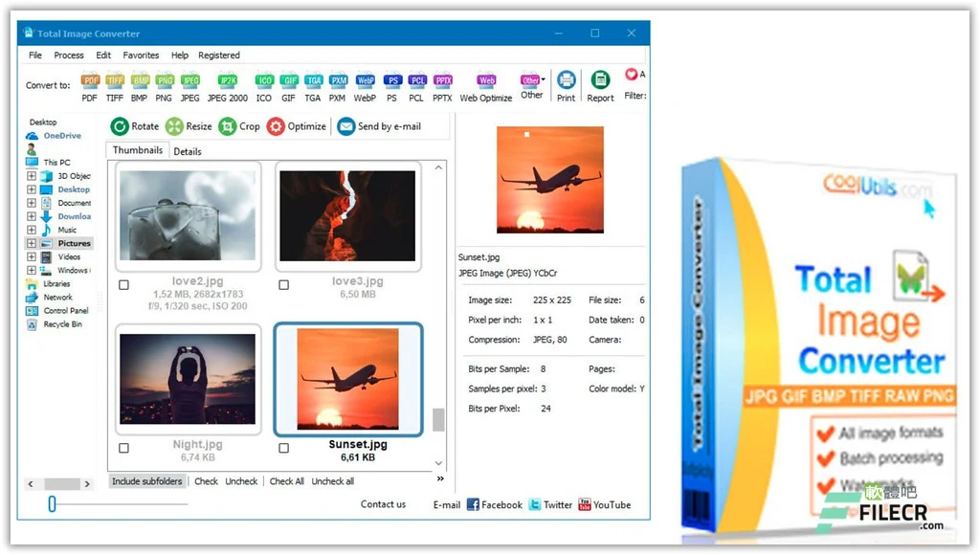Open the Contact us link

pyautogui.click(x=383, y=504)
